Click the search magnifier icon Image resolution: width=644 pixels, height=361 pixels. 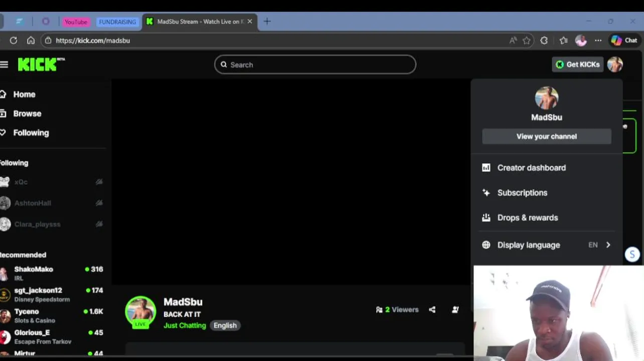click(224, 65)
